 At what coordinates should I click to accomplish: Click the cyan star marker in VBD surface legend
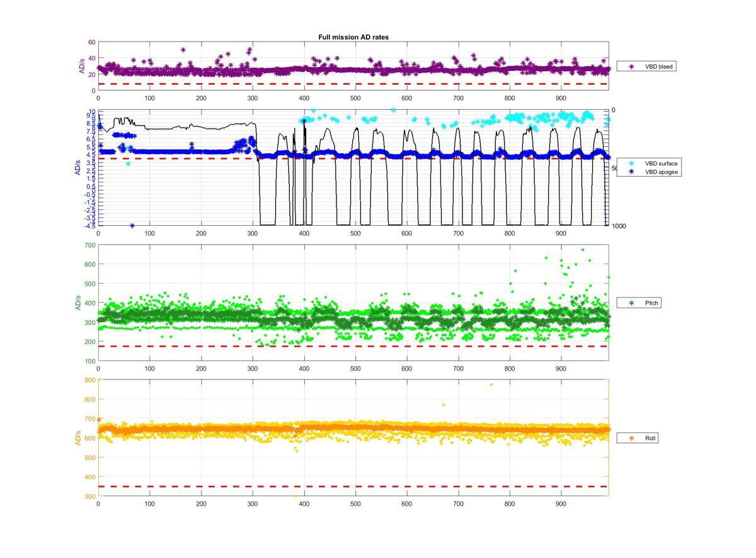tap(631, 163)
